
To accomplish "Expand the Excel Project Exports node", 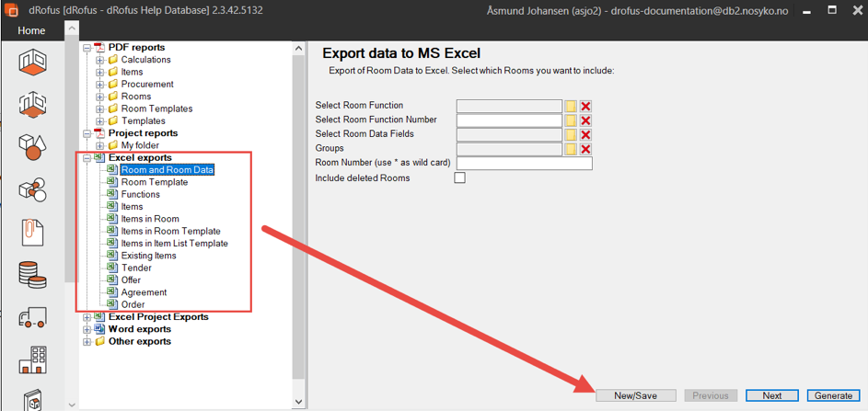I will click(x=87, y=317).
